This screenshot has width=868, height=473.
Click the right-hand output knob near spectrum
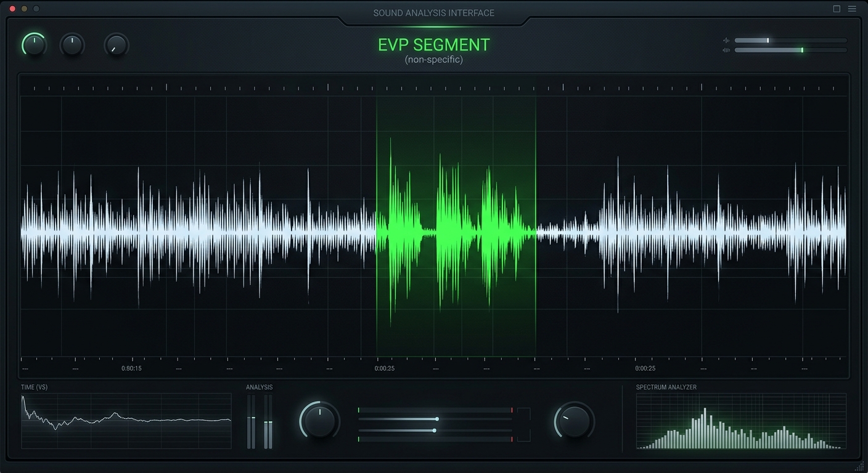573,421
